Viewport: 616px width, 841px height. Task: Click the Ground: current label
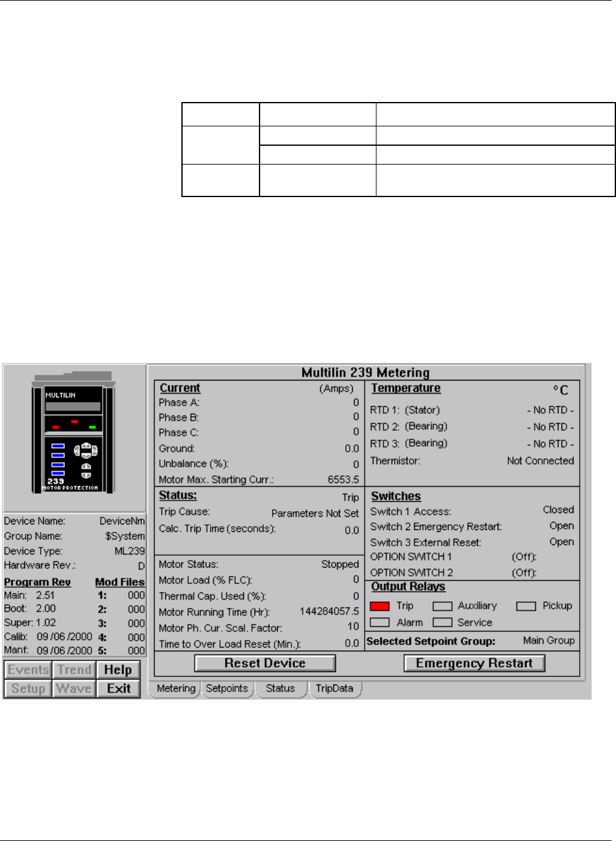click(177, 449)
